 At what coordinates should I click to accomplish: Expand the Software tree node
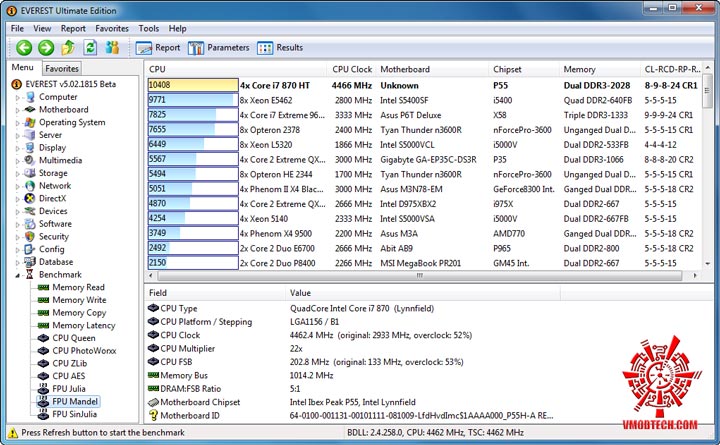(18, 225)
